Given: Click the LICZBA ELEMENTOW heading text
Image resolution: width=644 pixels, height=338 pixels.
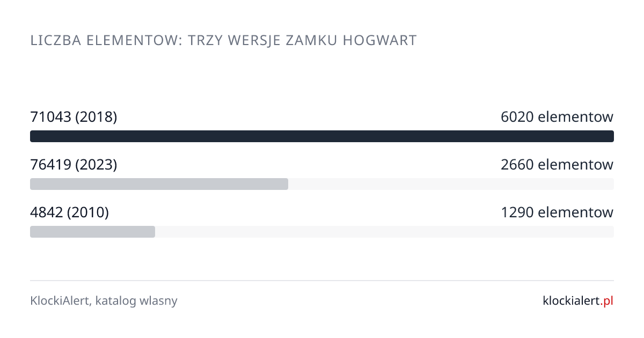Looking at the screenshot, I should [x=105, y=41].
